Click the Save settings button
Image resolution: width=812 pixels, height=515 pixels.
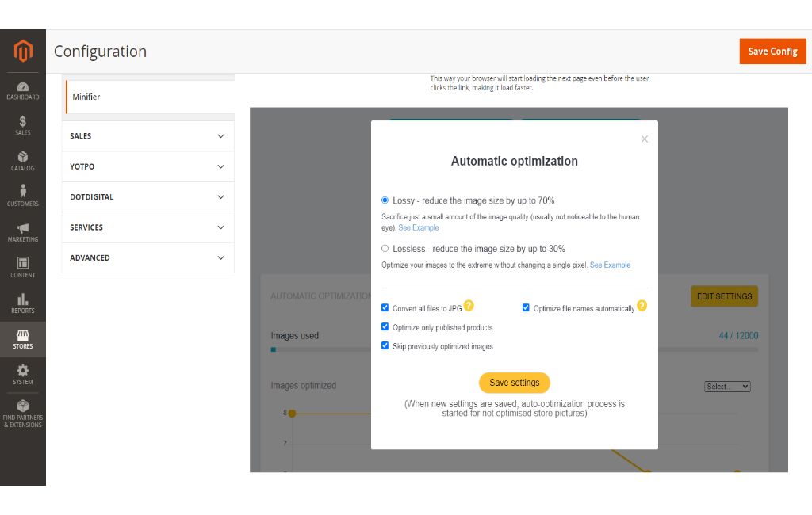514,383
